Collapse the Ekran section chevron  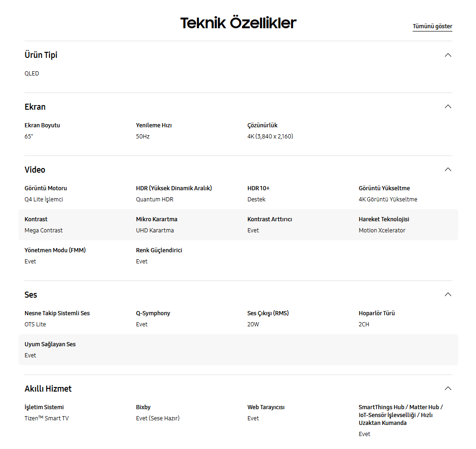pos(447,106)
